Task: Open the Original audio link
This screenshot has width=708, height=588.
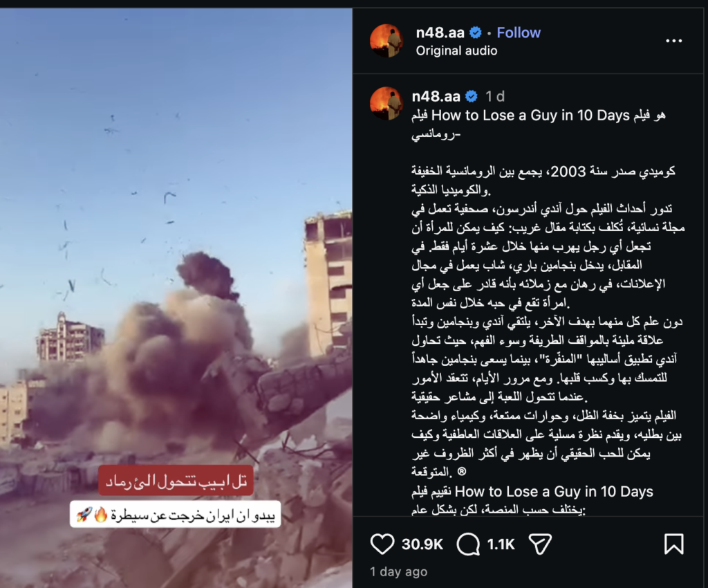Action: click(x=456, y=50)
